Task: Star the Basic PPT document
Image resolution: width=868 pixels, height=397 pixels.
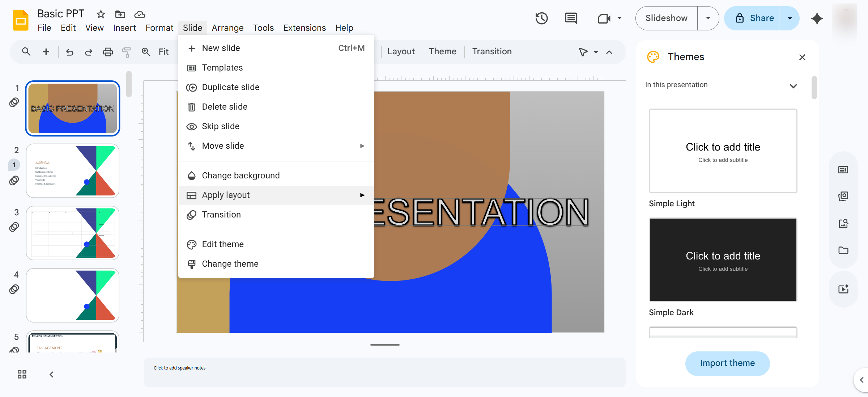Action: coord(101,14)
